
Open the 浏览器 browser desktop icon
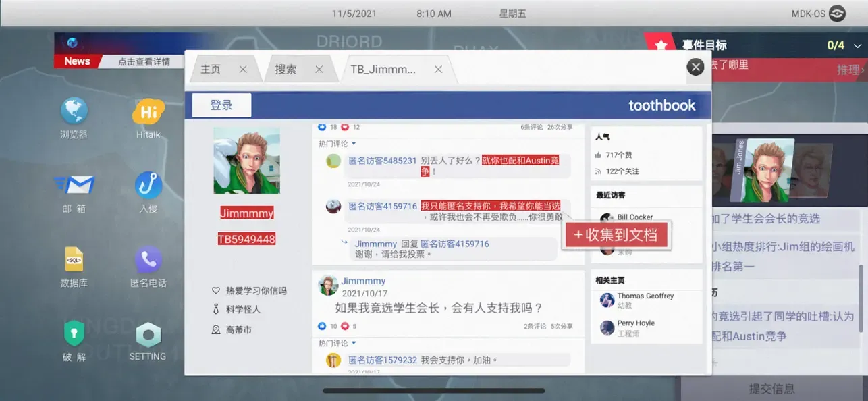click(74, 111)
